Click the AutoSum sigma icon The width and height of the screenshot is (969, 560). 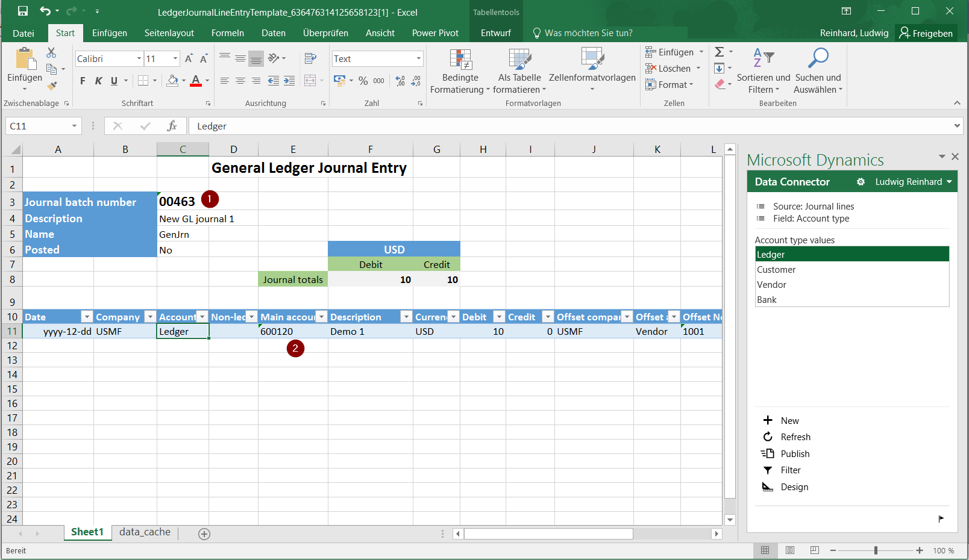click(720, 52)
